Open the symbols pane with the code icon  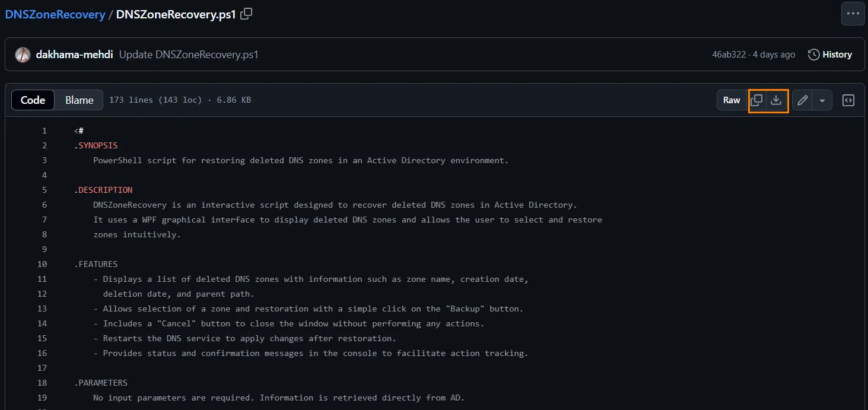pyautogui.click(x=848, y=100)
